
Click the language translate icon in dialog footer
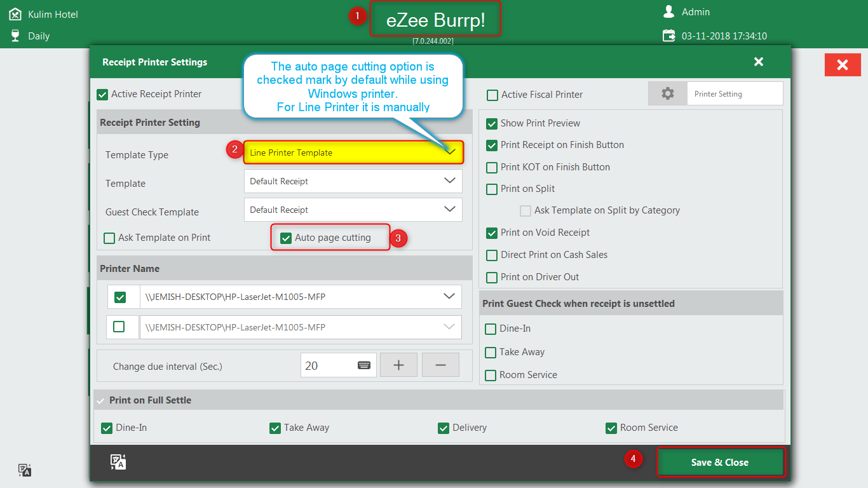point(118,462)
